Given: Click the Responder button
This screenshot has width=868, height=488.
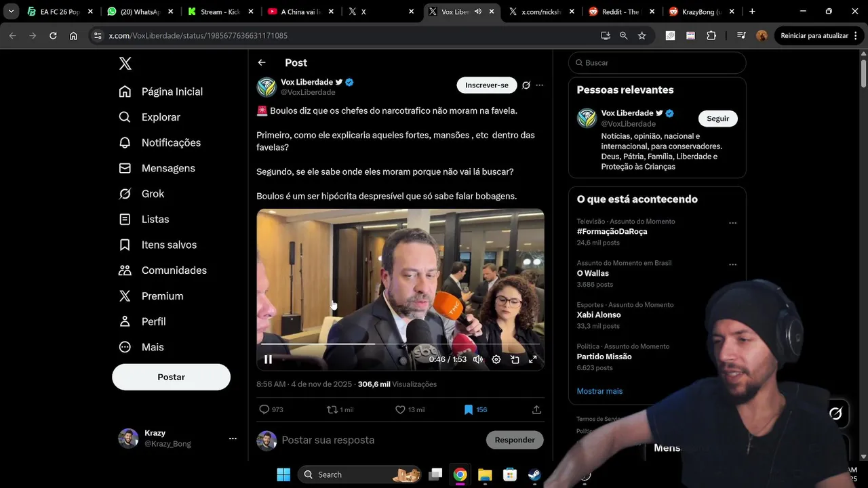Looking at the screenshot, I should point(515,440).
